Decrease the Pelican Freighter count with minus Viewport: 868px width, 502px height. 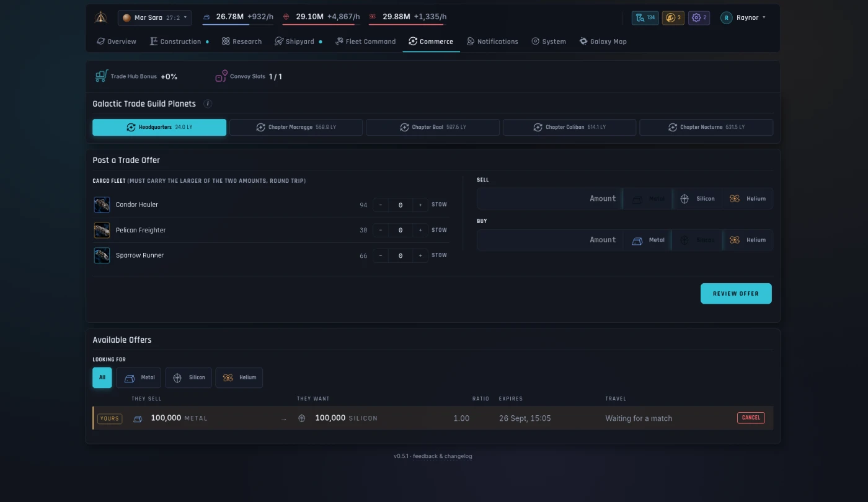[x=381, y=230]
